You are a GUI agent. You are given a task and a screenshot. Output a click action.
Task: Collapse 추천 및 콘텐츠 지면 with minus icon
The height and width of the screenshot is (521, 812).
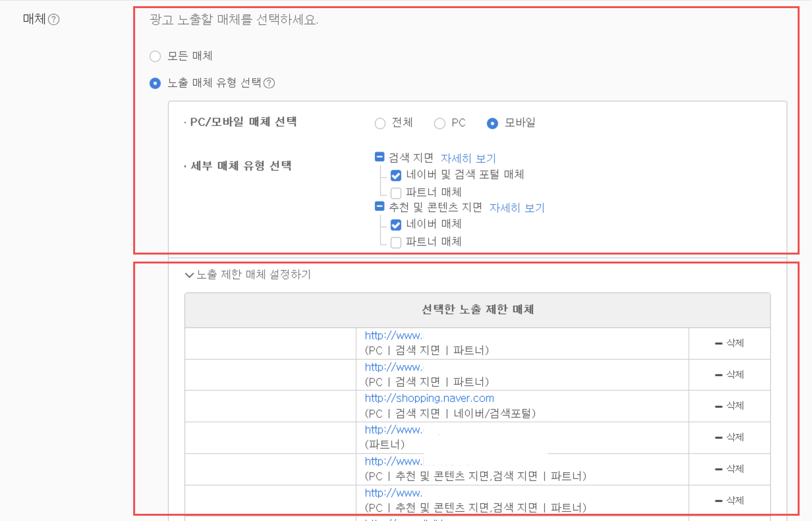379,207
